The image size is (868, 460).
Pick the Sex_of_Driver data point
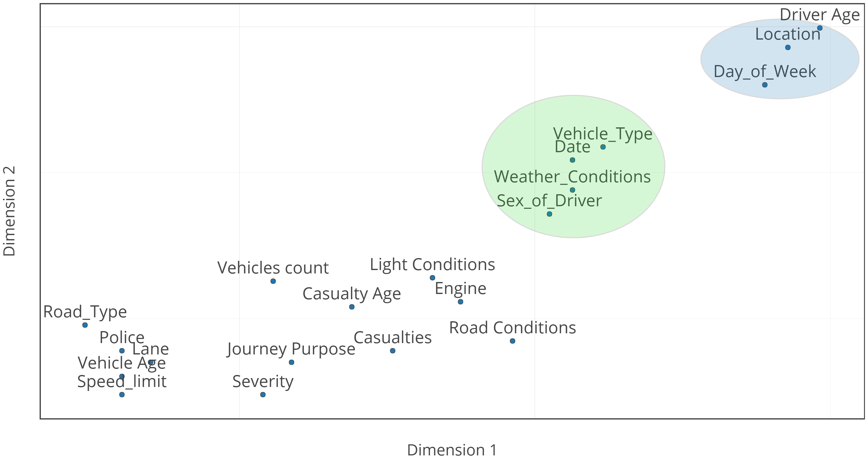point(550,214)
